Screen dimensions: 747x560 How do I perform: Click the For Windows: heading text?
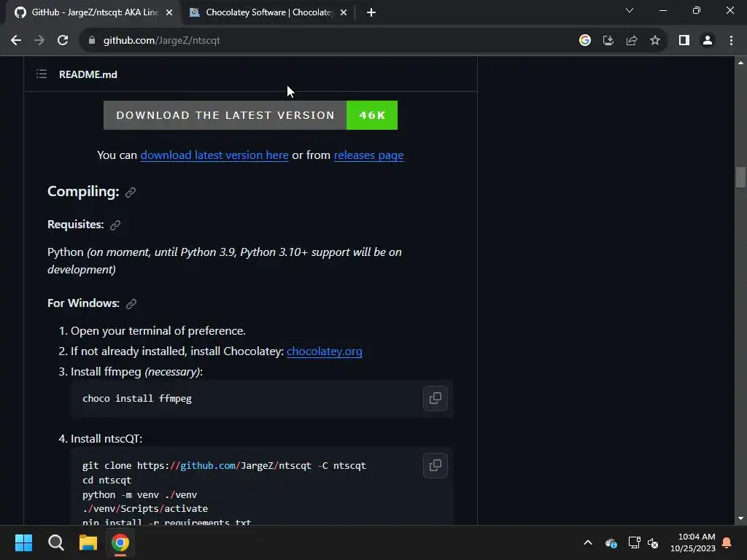[83, 303]
